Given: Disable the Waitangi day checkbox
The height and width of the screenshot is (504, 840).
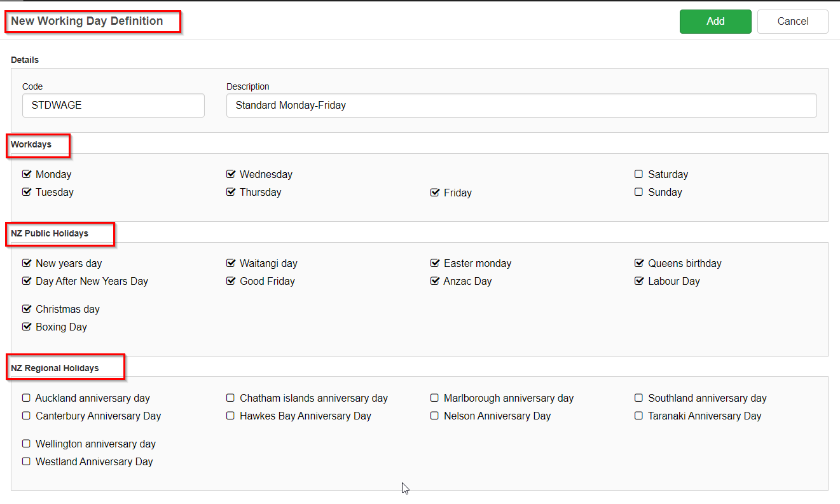Looking at the screenshot, I should [x=231, y=263].
